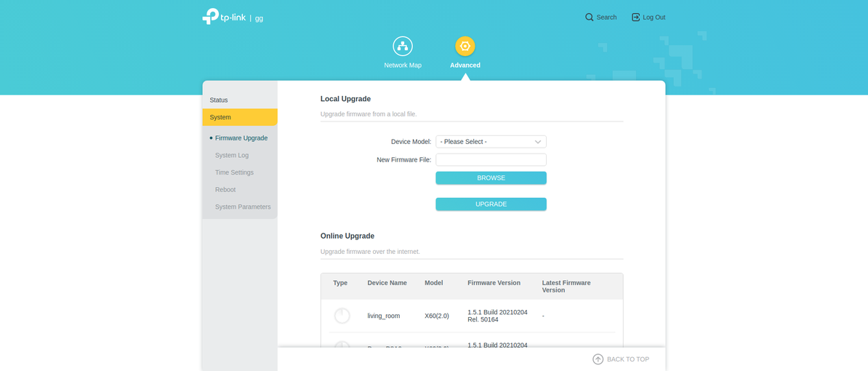Open Firmware Upgrade in sidebar
The image size is (868, 371).
click(x=241, y=138)
